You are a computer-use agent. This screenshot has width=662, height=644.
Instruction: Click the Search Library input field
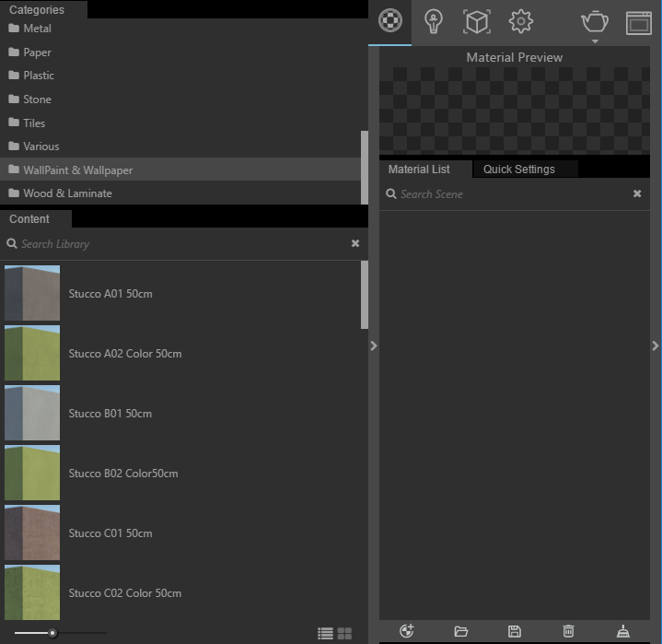click(175, 244)
